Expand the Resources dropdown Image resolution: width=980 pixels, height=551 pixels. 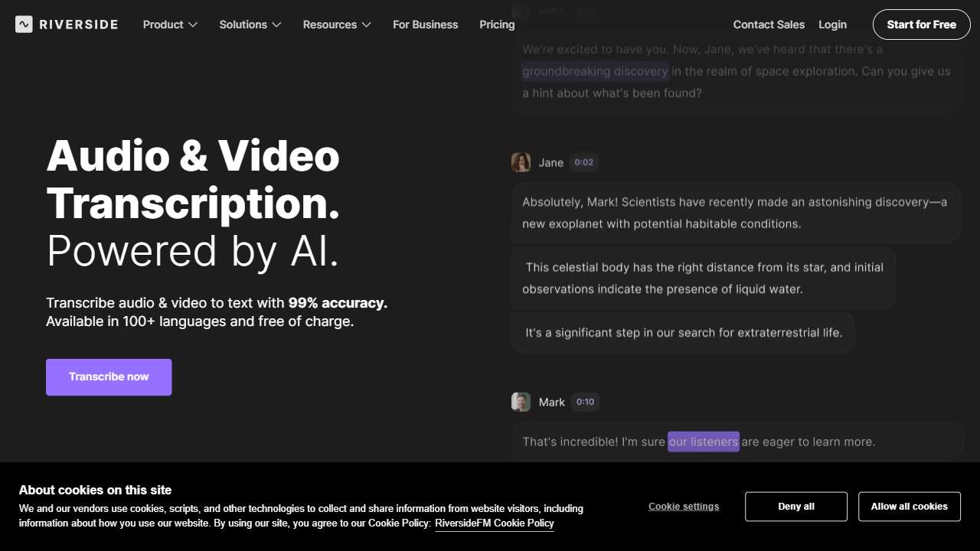[x=336, y=24]
